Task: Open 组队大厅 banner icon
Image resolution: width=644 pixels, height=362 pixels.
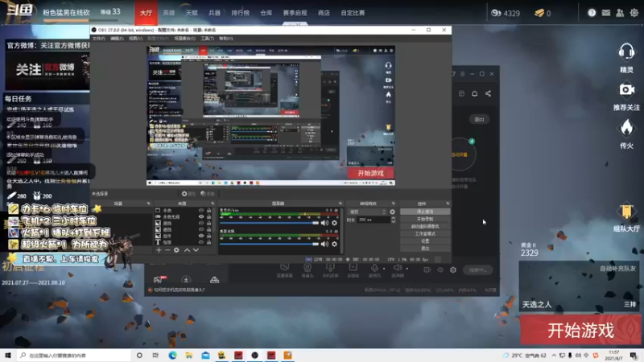Action: 626,212
